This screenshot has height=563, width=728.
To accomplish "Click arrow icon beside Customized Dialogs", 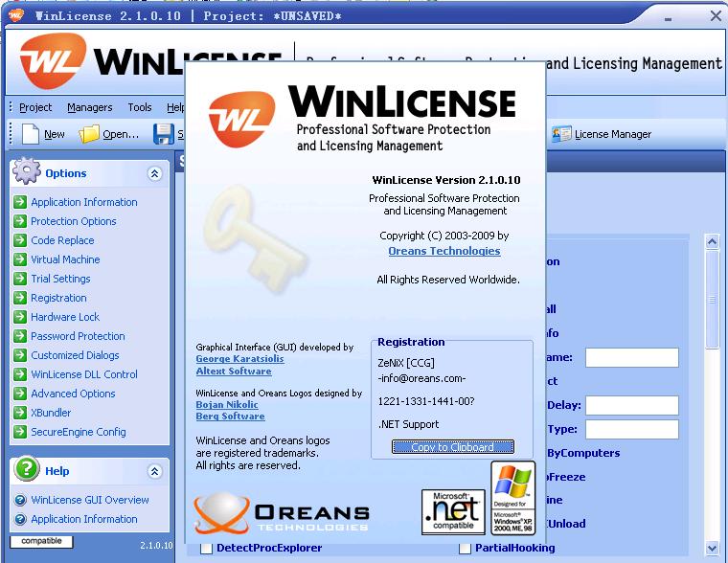I will (20, 355).
